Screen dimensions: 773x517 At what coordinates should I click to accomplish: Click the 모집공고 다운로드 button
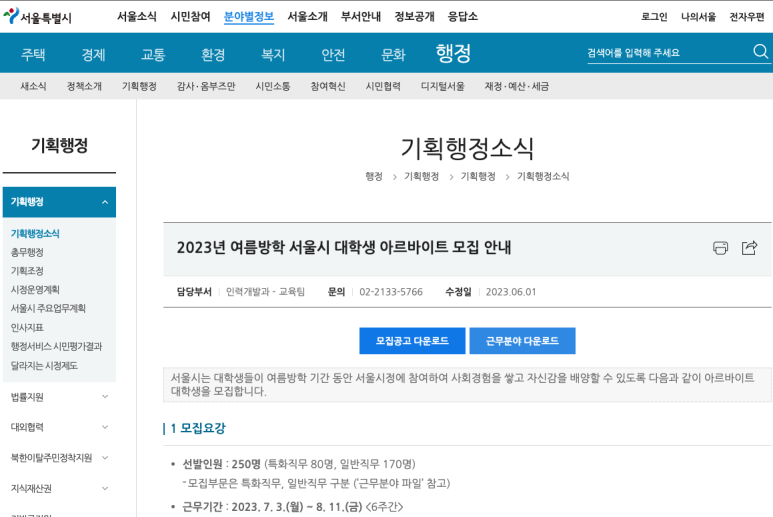coord(412,341)
